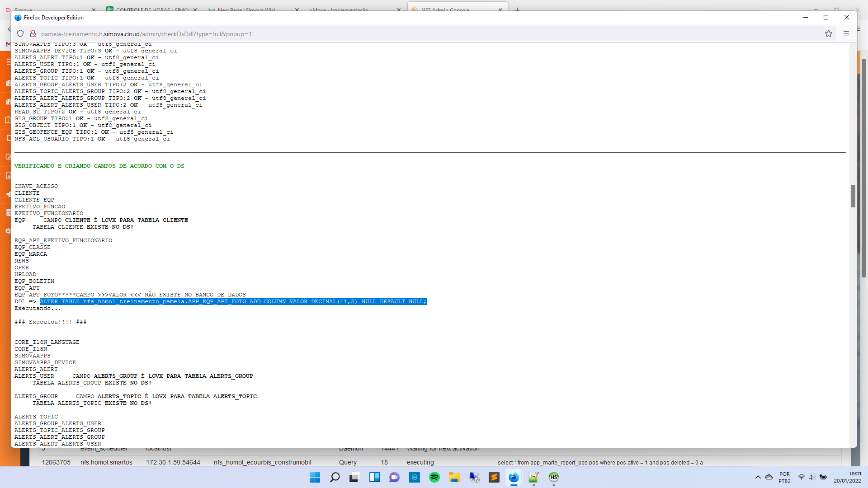
Task: Maximize the Firefox Developer Edition popup window
Action: click(826, 17)
